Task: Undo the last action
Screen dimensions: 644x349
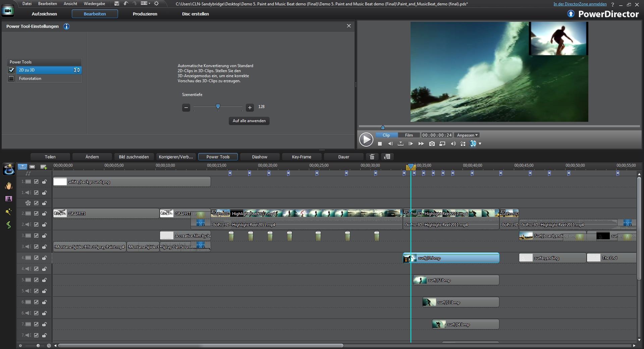Action: coord(126,4)
